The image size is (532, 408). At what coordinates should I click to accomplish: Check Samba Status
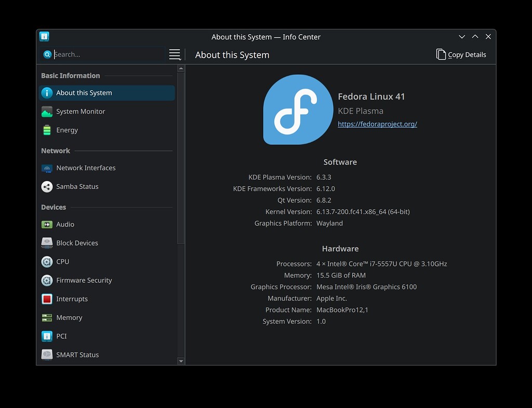tap(76, 186)
